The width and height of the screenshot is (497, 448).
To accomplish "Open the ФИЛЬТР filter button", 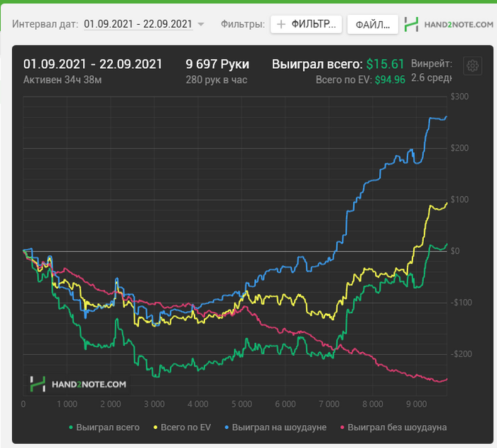I will click(306, 24).
